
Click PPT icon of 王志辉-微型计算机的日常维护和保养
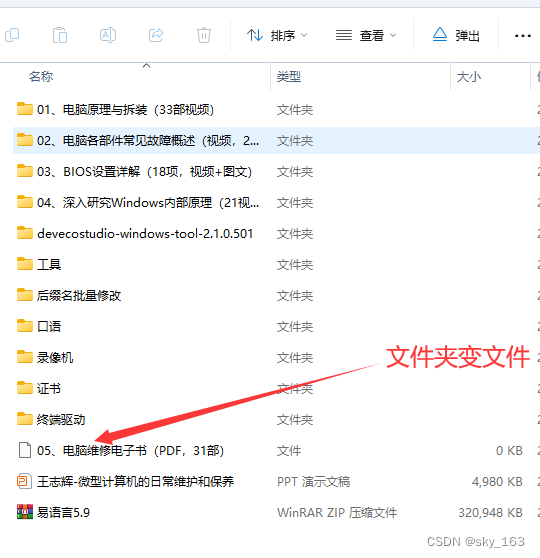(25, 481)
